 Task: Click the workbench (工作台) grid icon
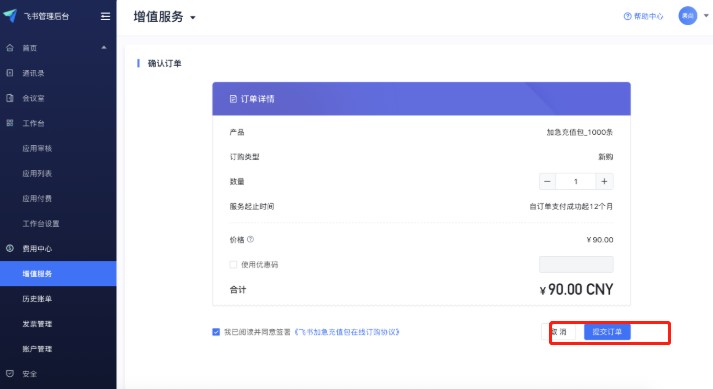[10, 123]
